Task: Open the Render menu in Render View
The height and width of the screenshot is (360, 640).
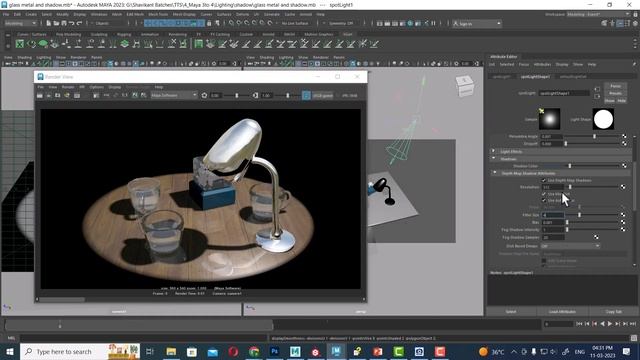Action: [x=68, y=87]
